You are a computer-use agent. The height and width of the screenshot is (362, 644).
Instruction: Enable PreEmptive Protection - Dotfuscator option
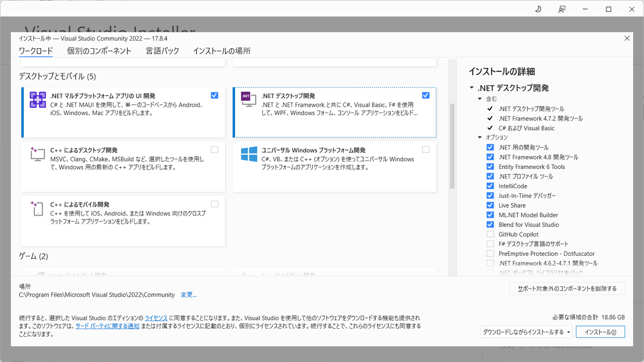tap(490, 254)
